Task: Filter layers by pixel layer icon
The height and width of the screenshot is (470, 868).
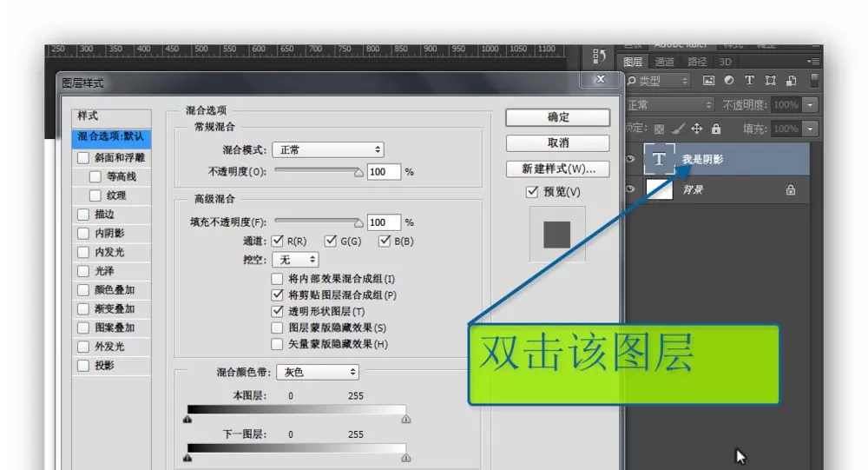Action: click(708, 81)
